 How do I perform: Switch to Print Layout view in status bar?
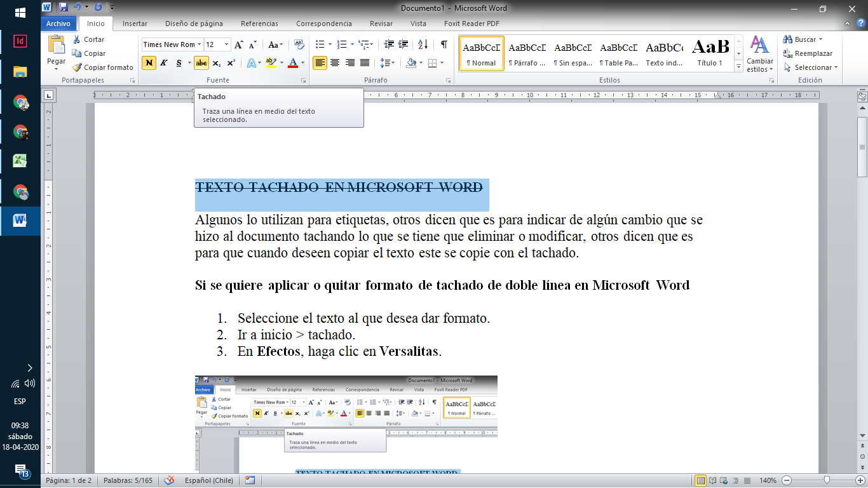coord(701,480)
